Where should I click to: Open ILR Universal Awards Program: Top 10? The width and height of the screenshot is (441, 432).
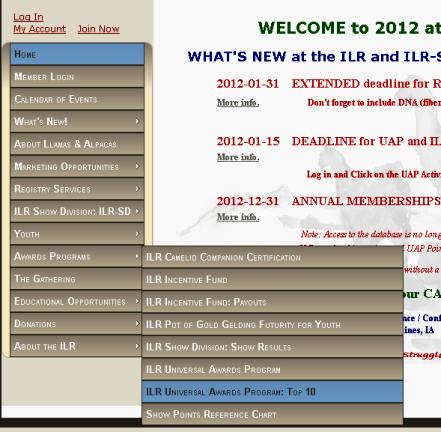point(273,391)
